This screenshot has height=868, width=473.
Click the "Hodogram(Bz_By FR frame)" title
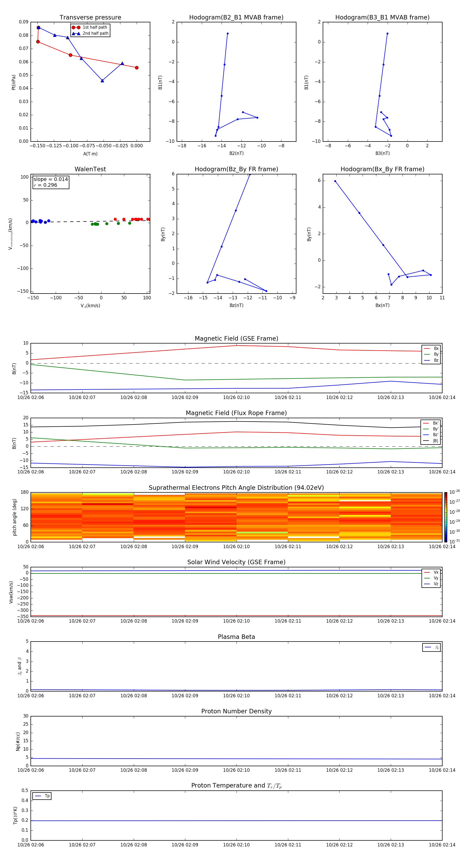[236, 169]
